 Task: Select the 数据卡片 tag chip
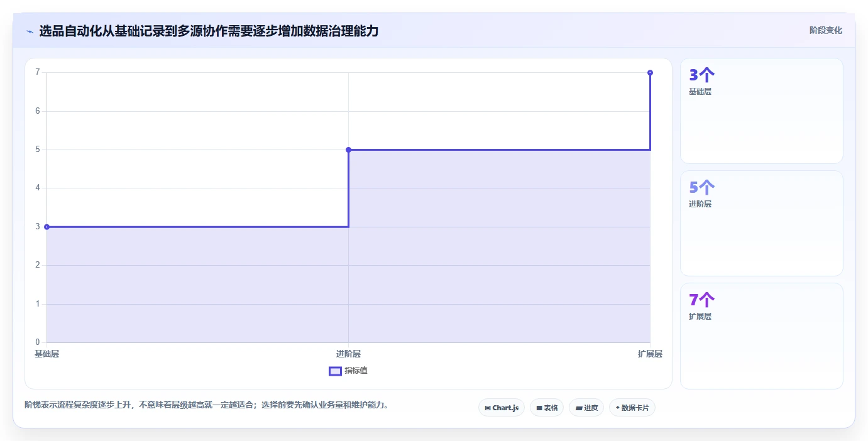pos(632,408)
